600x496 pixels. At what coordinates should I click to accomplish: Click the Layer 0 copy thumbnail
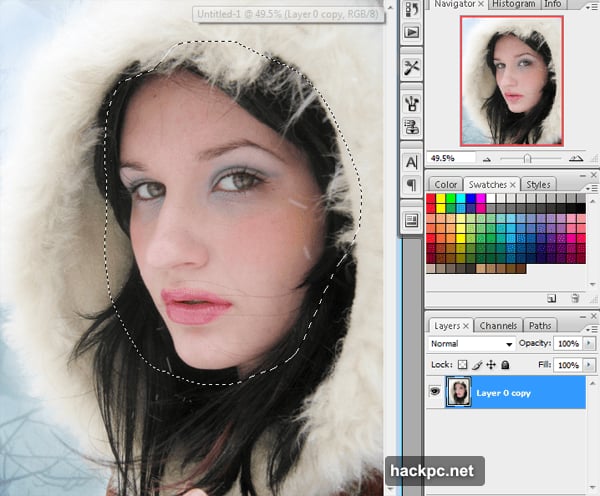(459, 392)
